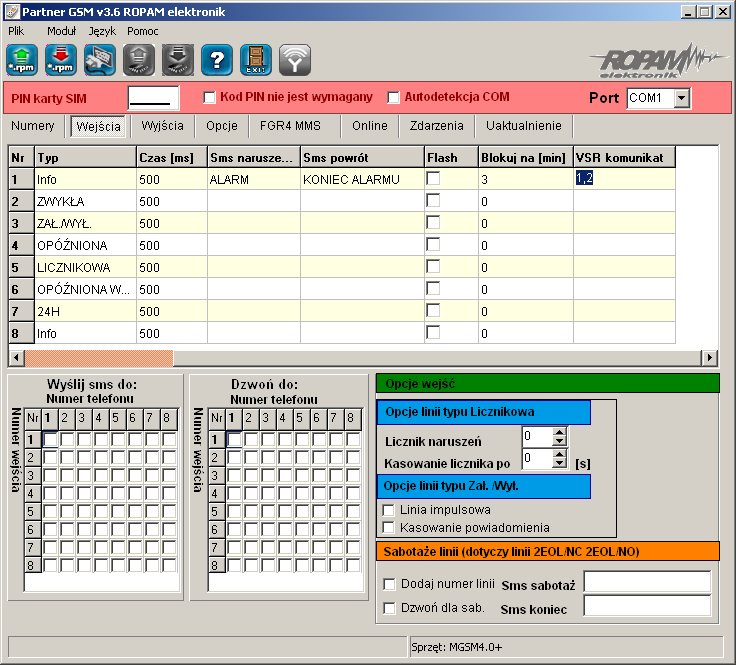Click the 24H type cell in row 7

tap(85, 311)
